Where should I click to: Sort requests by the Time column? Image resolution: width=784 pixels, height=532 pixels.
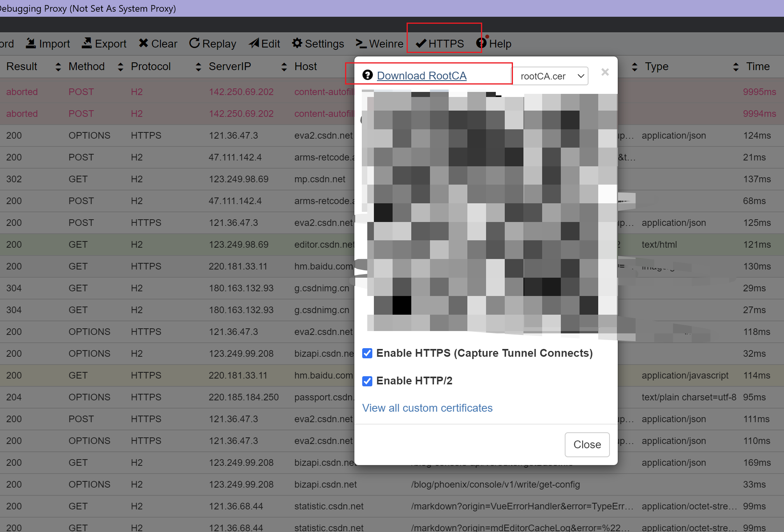[736, 67]
